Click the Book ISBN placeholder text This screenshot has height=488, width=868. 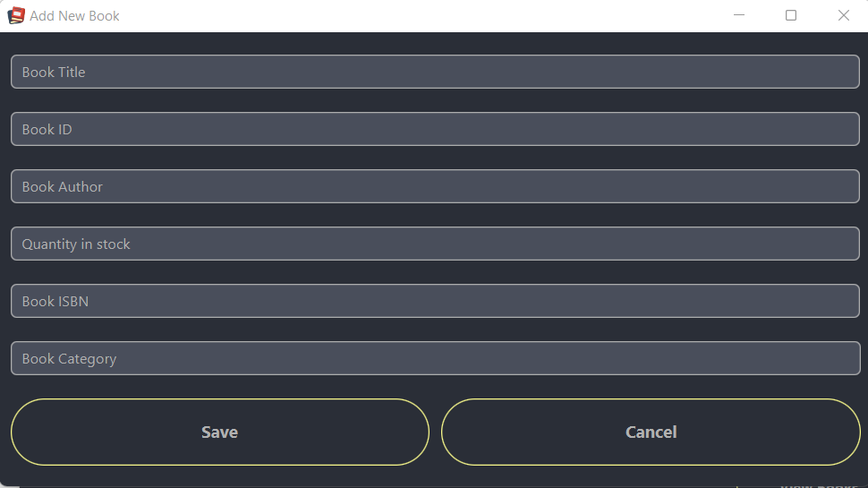point(55,302)
